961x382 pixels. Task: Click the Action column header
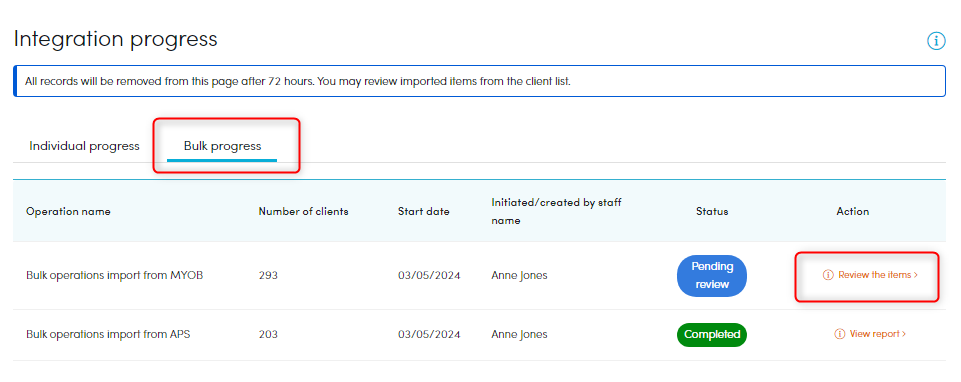(x=853, y=211)
